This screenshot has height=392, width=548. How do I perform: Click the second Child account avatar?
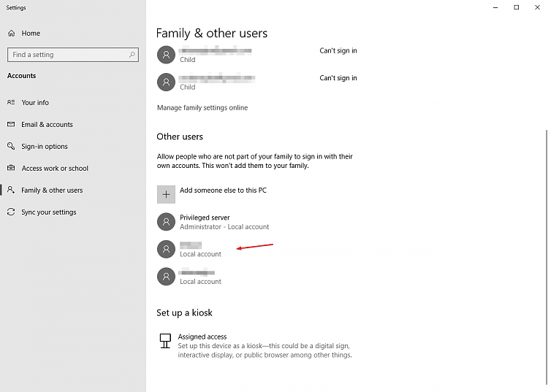[166, 82]
